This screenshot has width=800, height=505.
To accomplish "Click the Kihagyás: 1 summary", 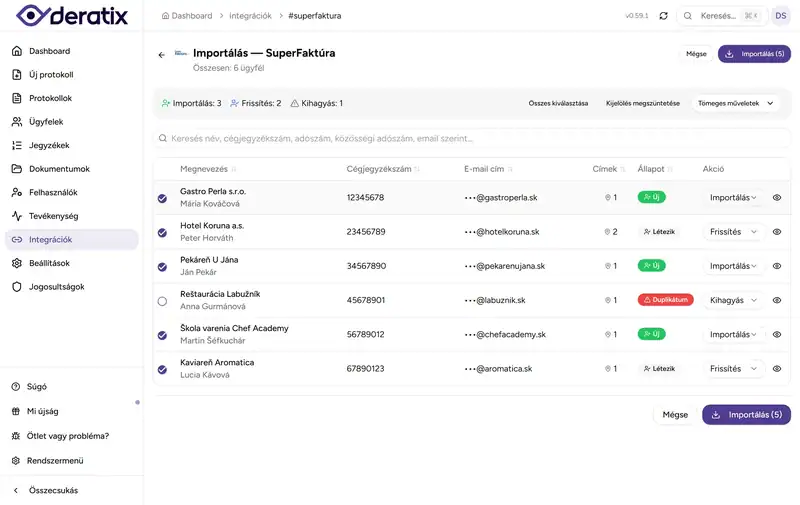I will [316, 103].
